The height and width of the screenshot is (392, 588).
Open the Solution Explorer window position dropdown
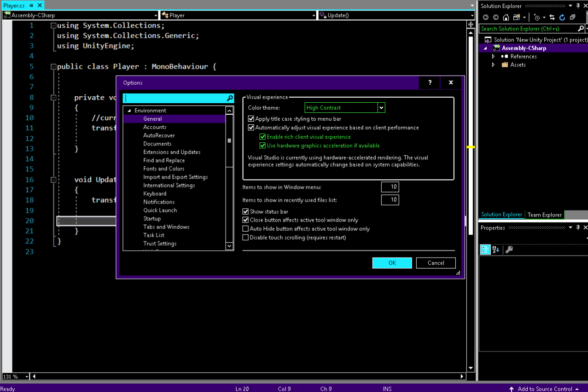click(571, 6)
